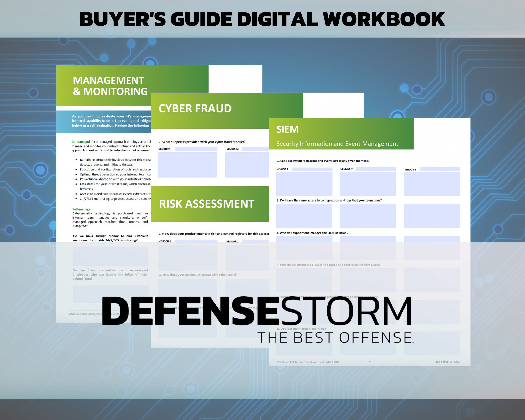Viewport: 525px width, 420px height.
Task: Click the Vendor 3 answer box for SIEM question 1
Action: (x=432, y=184)
